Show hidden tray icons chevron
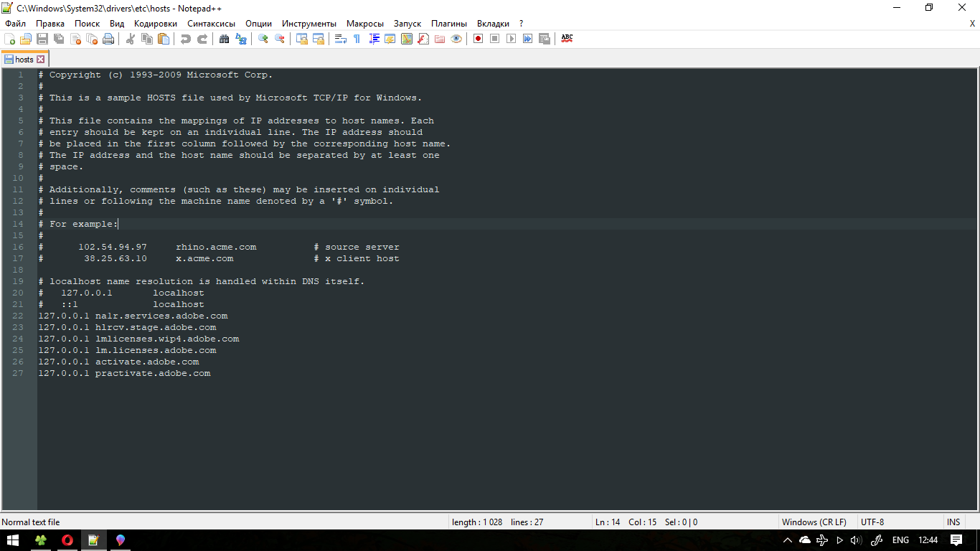This screenshot has height=551, width=980. 788,540
